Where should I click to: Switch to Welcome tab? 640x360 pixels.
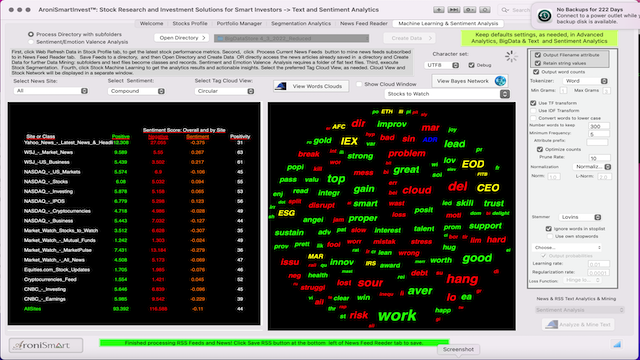click(x=151, y=24)
